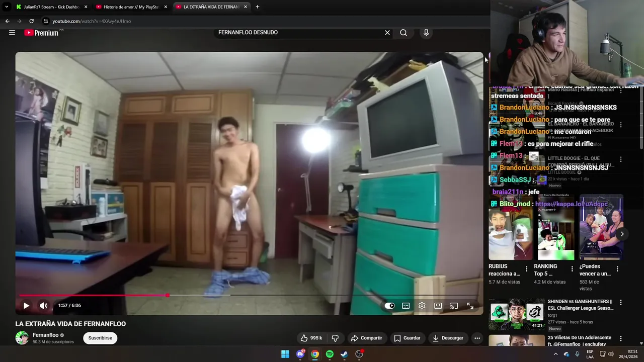Open the tab search dropdown arrow
This screenshot has width=644, height=362.
[7, 7]
